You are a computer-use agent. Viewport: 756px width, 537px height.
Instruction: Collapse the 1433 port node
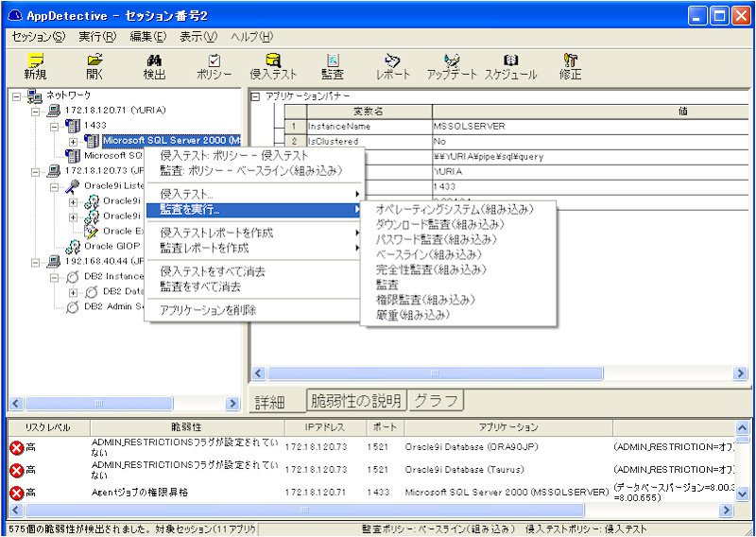click(55, 126)
